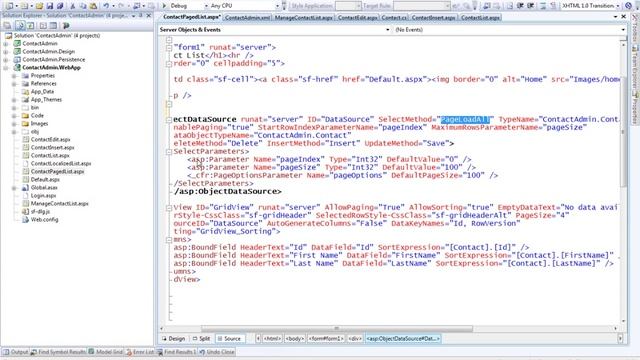Click the Nest Related Files icon in Solution Explorer
Viewport: 640px width, 360px height.
43,25
